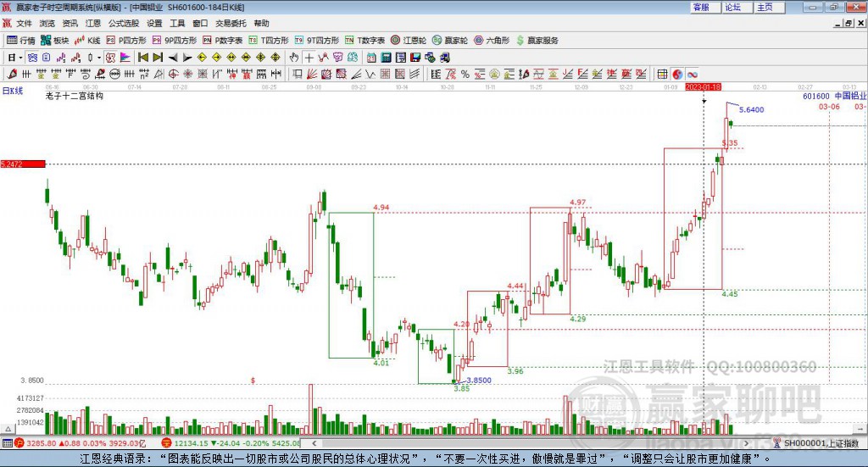Switch to the K线 chart view

click(x=87, y=41)
